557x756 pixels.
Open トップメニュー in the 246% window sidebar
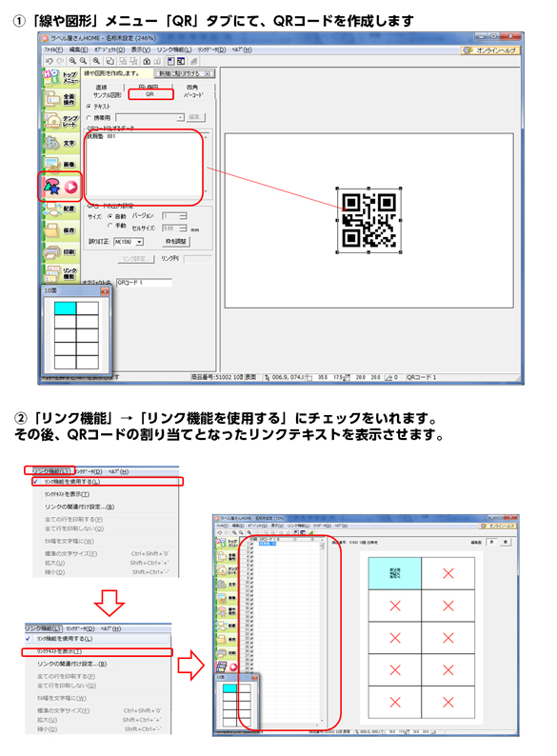61,77
